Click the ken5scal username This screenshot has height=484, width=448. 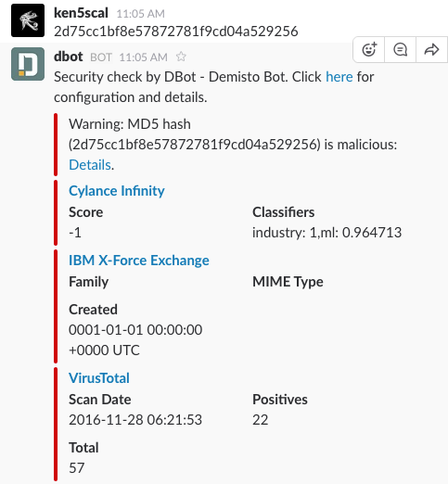pos(81,13)
